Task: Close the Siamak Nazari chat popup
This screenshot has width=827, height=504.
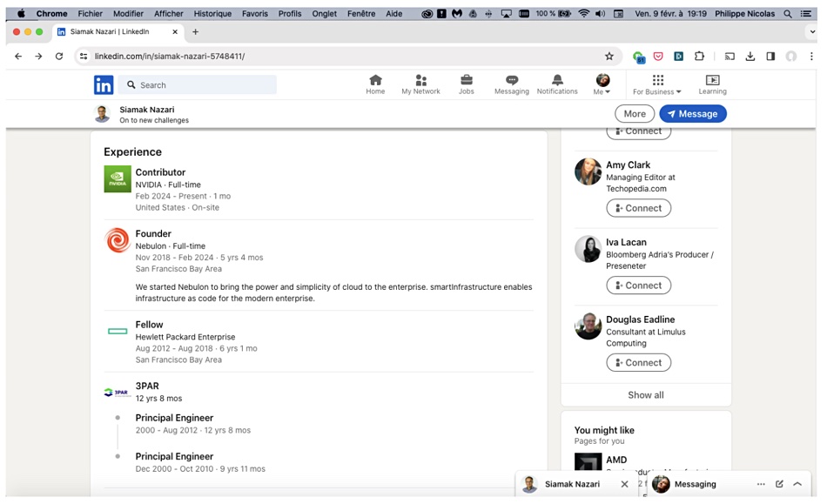Action: [624, 484]
